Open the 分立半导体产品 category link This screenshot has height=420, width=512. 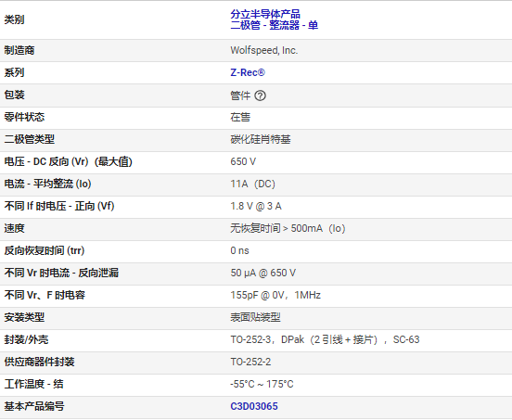click(265, 14)
